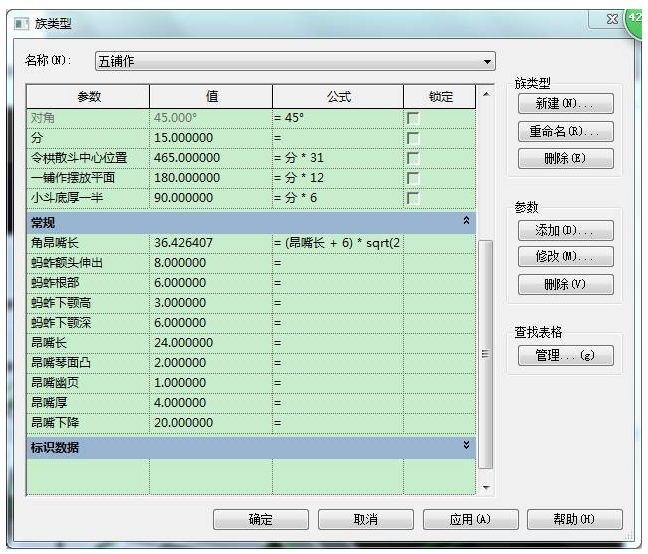Open 帮助(H) help button

[x=574, y=519]
